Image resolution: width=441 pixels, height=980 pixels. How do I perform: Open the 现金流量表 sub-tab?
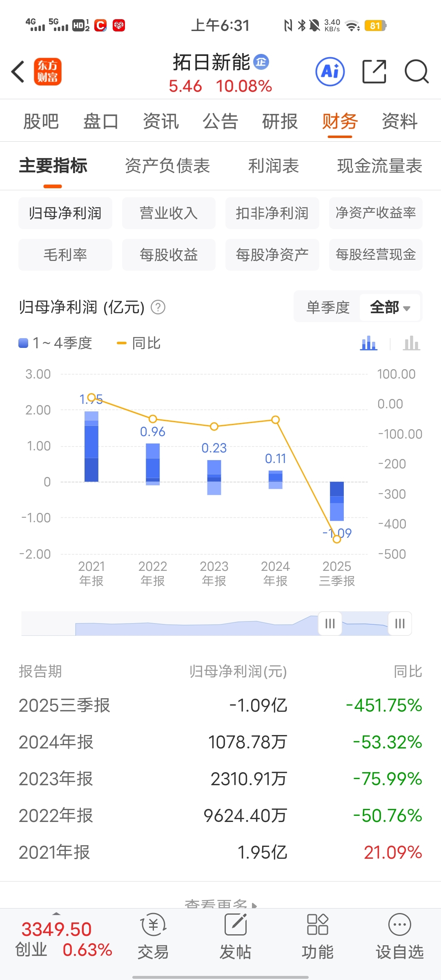click(x=380, y=166)
